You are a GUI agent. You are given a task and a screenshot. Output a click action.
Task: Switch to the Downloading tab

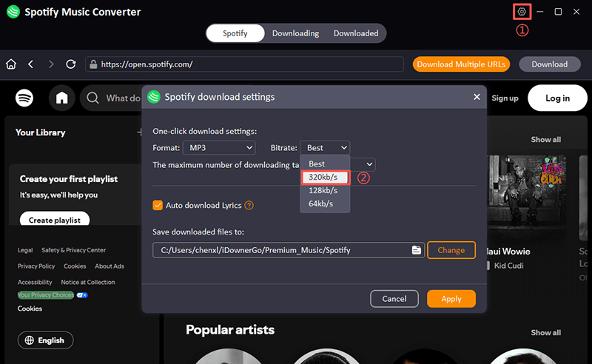(295, 33)
